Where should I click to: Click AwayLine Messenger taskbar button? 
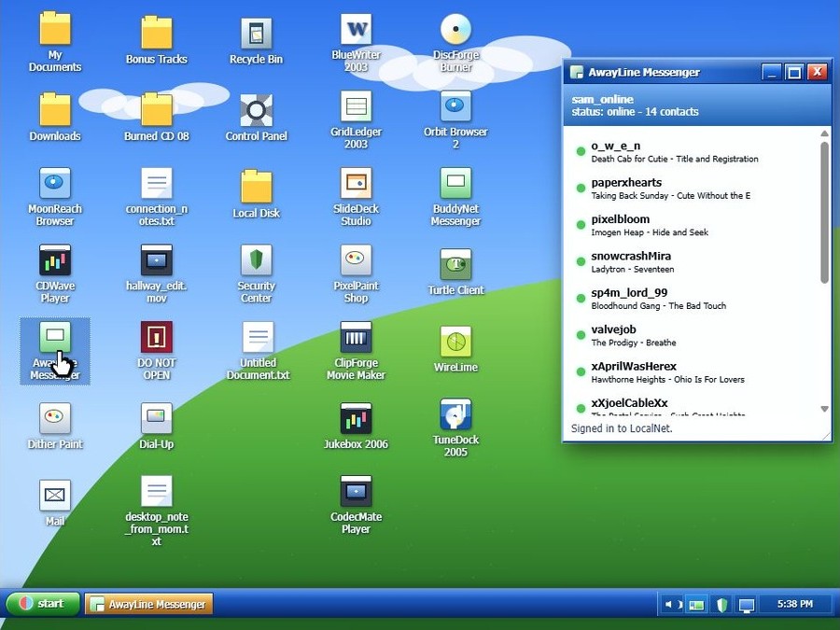click(x=149, y=604)
